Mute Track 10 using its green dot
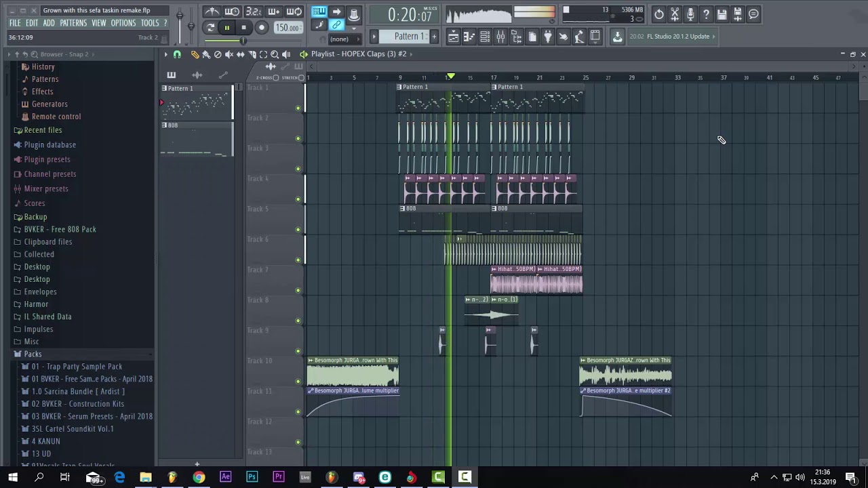Image resolution: width=868 pixels, height=488 pixels. tap(298, 381)
